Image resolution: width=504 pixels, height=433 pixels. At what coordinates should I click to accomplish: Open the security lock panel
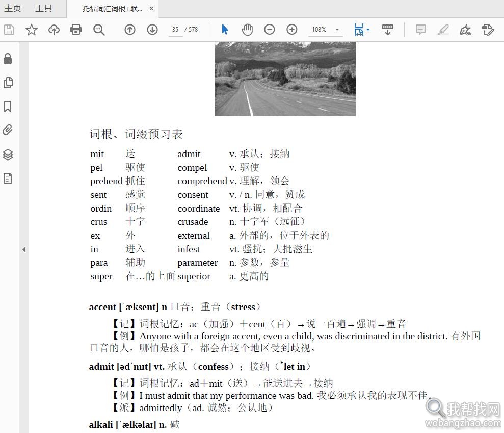point(8,59)
